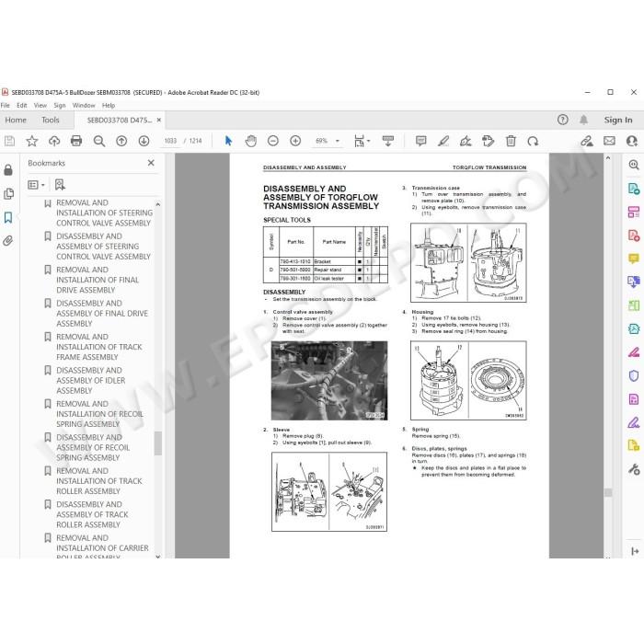Viewport: 644px width, 644px height.
Task: Close the Bookmarks panel
Action: point(151,163)
